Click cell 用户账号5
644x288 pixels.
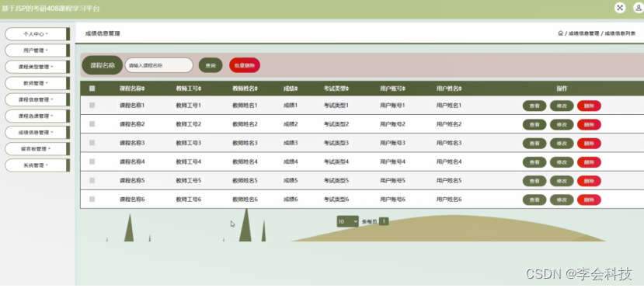pyautogui.click(x=392, y=181)
